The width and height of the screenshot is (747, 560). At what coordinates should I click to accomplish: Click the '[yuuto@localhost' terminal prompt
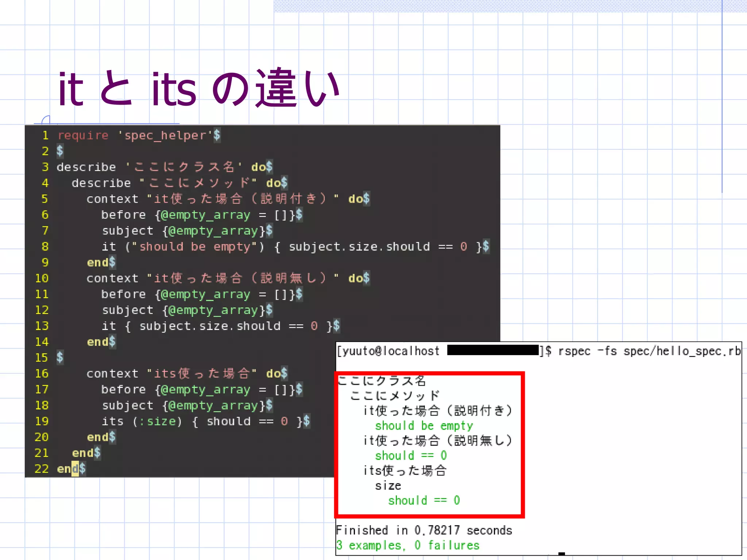click(x=388, y=351)
